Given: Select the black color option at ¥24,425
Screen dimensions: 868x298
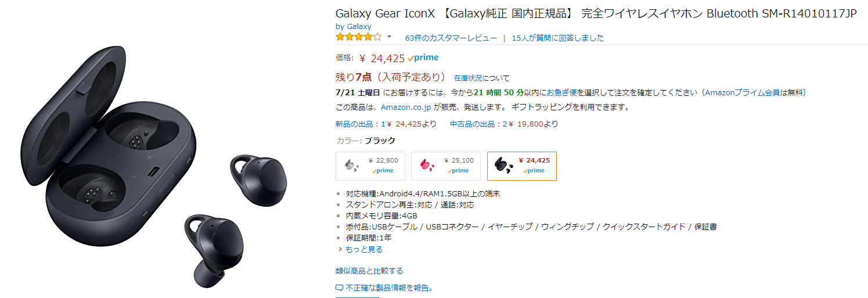Looking at the screenshot, I should pos(521,166).
